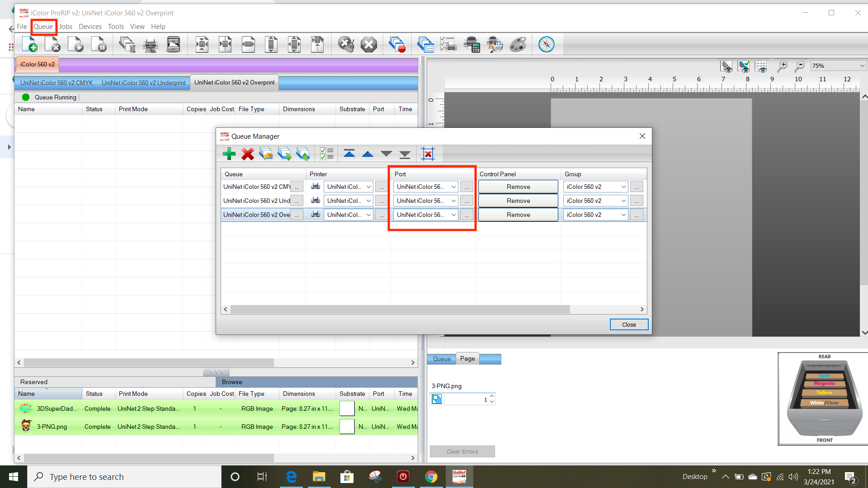Move queue to top with the blue arrow icon

(349, 154)
